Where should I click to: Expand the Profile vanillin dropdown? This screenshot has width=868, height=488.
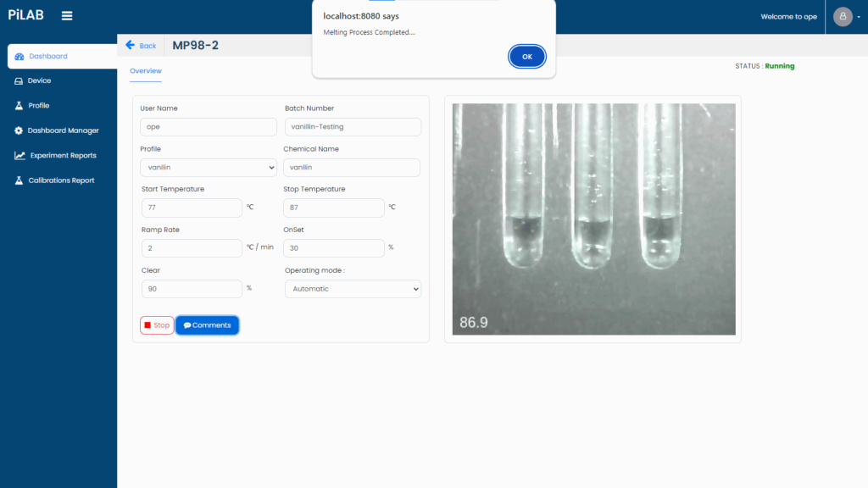[x=209, y=168]
